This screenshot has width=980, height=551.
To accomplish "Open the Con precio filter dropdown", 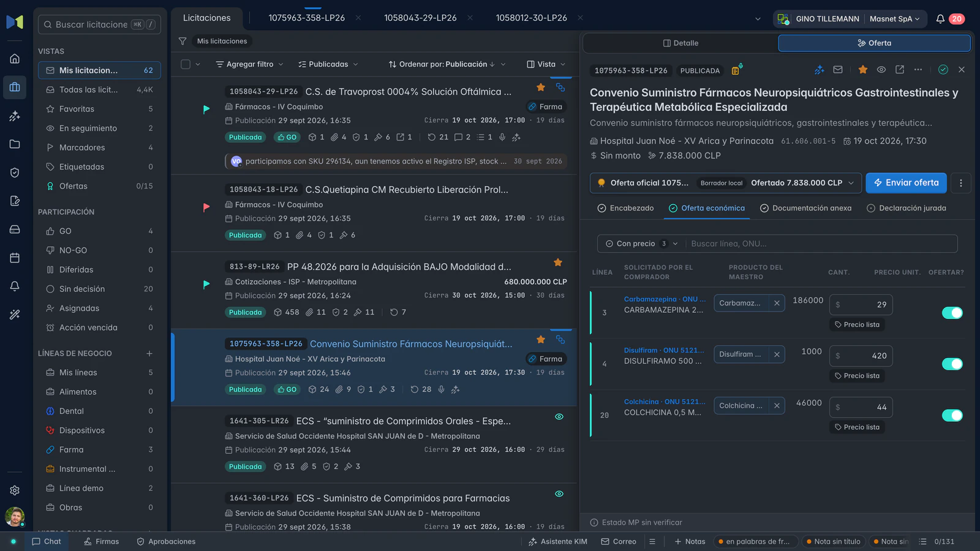I will tap(641, 244).
